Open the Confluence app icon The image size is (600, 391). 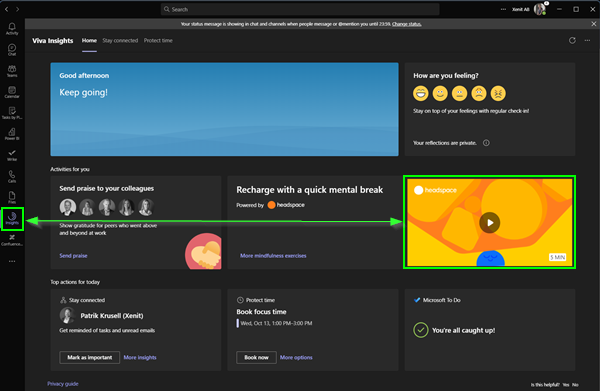(12, 240)
